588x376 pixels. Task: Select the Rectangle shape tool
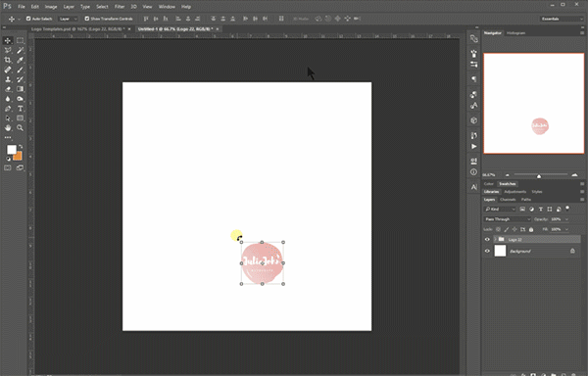(x=20, y=118)
